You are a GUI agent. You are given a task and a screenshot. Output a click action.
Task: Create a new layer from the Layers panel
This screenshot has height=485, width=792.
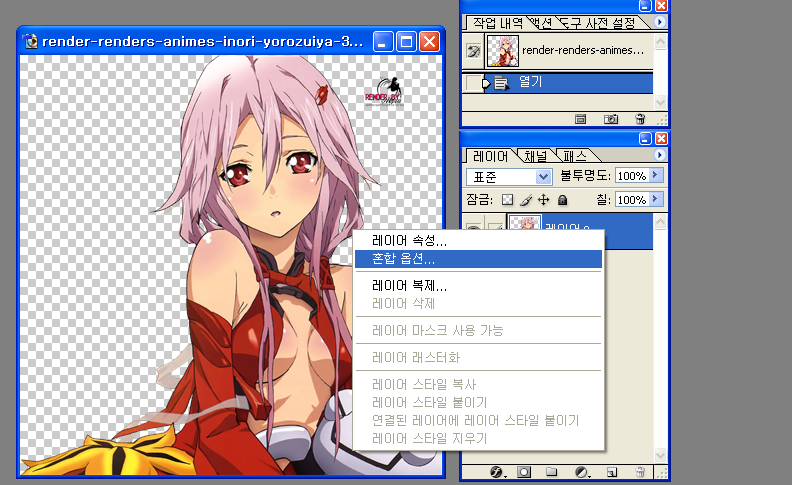(x=612, y=470)
